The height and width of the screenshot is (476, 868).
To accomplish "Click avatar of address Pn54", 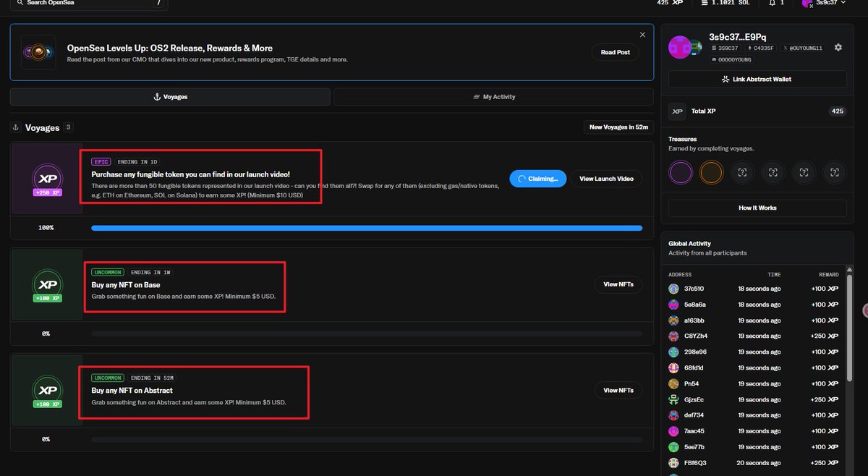I will click(674, 383).
